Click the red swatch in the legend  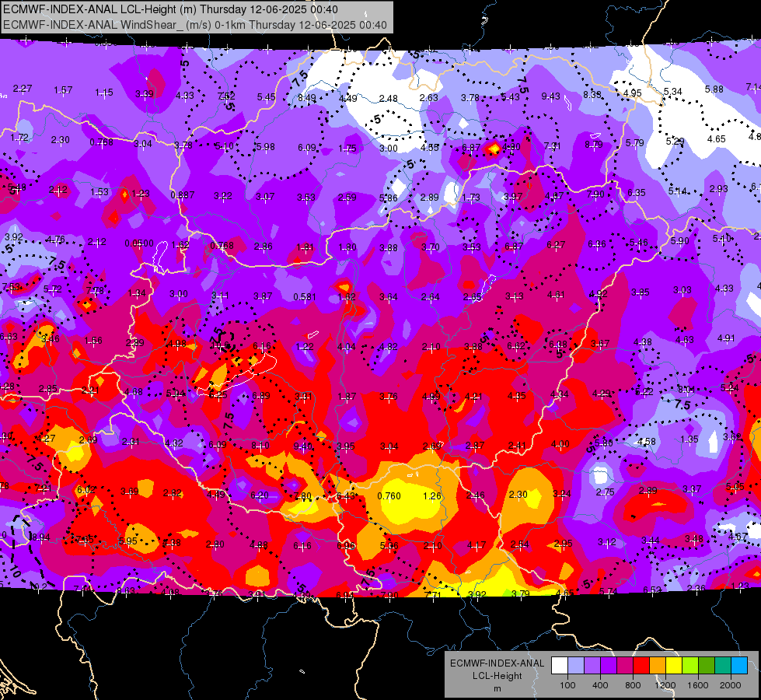(641, 666)
